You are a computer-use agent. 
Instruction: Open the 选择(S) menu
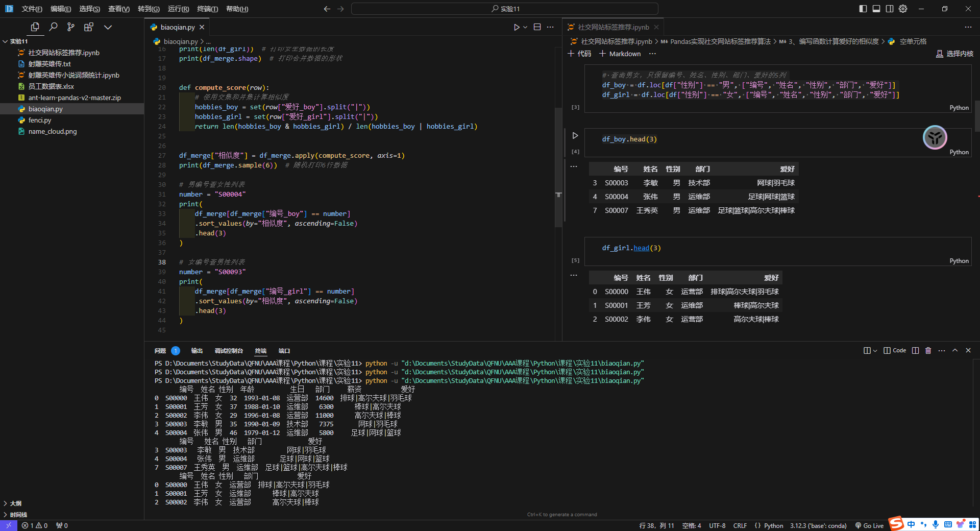[x=89, y=9]
